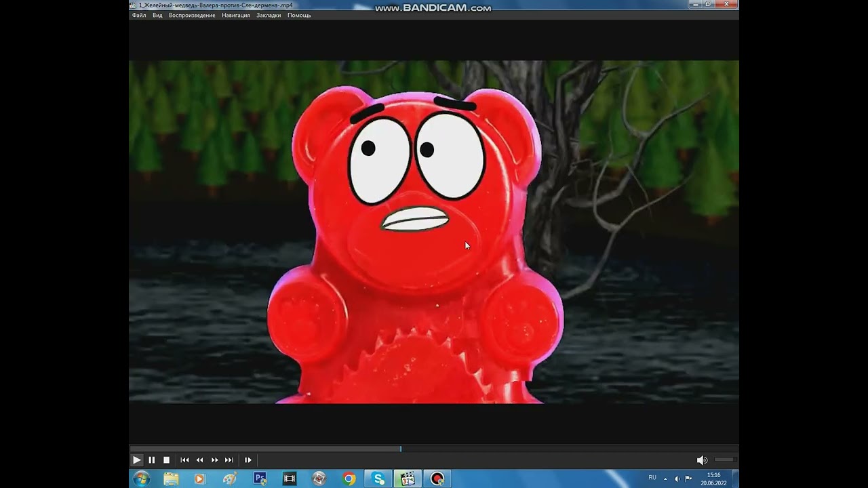Open the Воспроизведение menu
This screenshot has height=488, width=868.
click(x=192, y=15)
